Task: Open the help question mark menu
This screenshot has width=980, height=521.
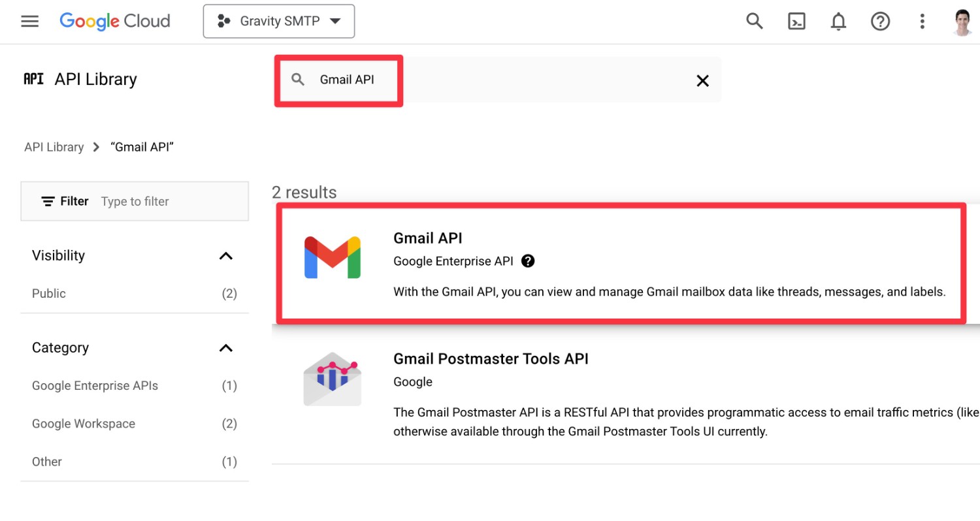Action: 880,22
